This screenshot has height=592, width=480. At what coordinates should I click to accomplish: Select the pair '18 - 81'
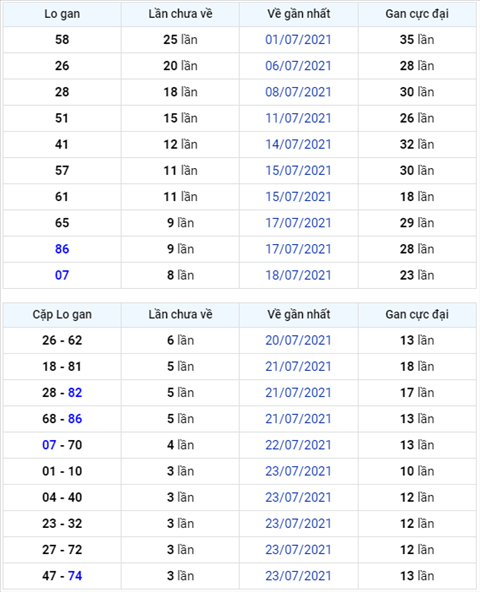[62, 366]
